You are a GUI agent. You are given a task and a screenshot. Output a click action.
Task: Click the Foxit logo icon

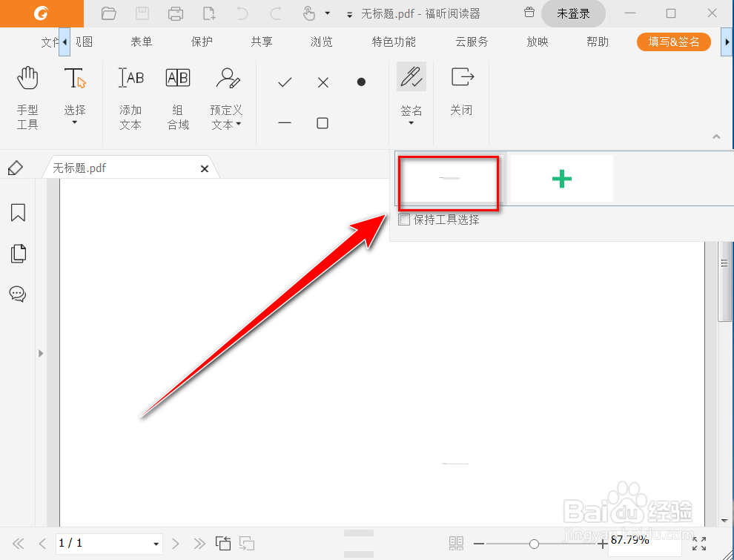pos(42,13)
